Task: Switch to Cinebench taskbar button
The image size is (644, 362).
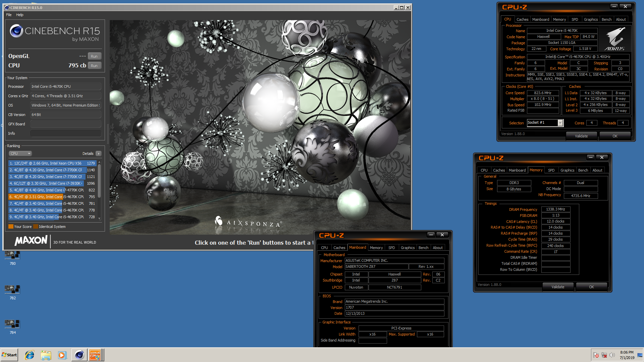Action: coord(79,355)
